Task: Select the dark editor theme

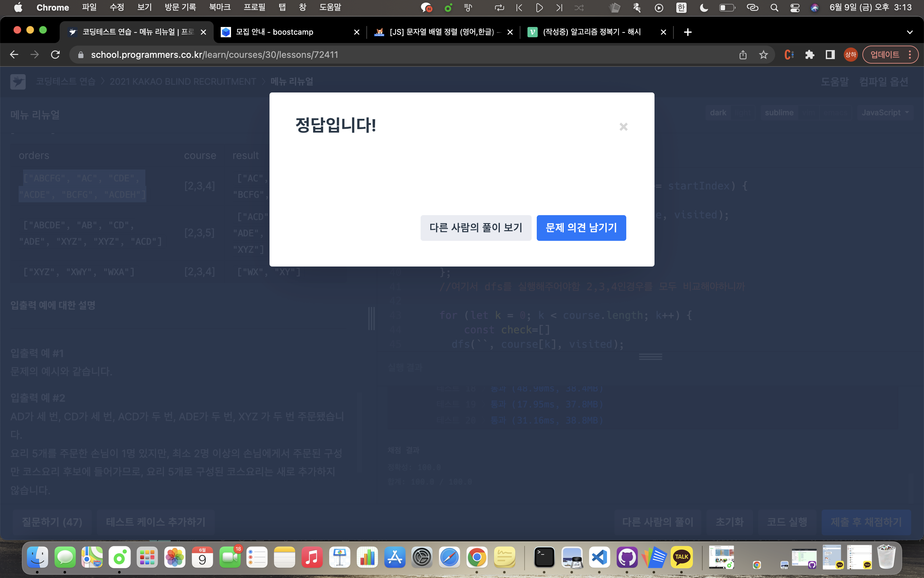Action: [718, 112]
